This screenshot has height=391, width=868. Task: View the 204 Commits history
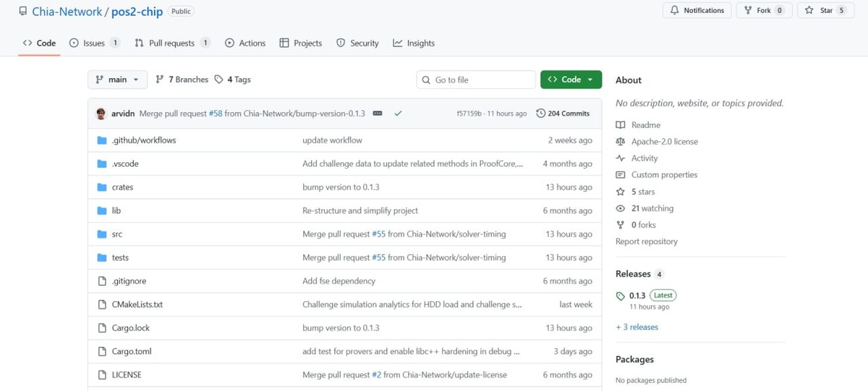pyautogui.click(x=563, y=114)
